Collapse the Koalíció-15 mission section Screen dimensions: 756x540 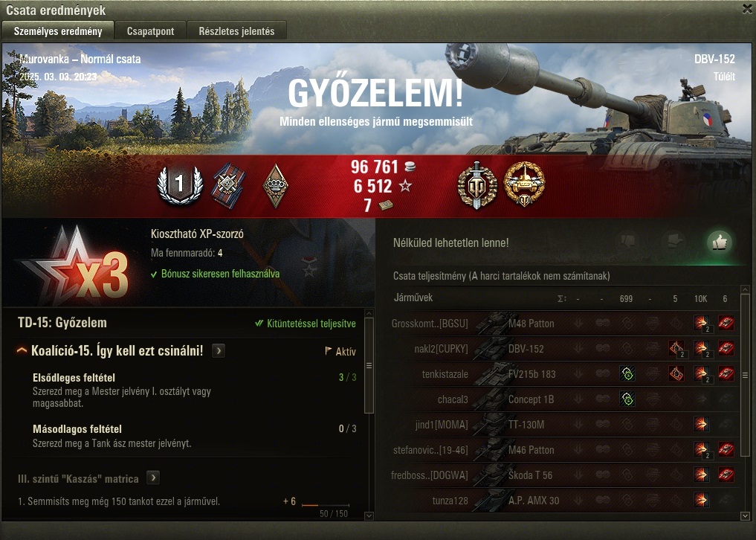coord(22,350)
